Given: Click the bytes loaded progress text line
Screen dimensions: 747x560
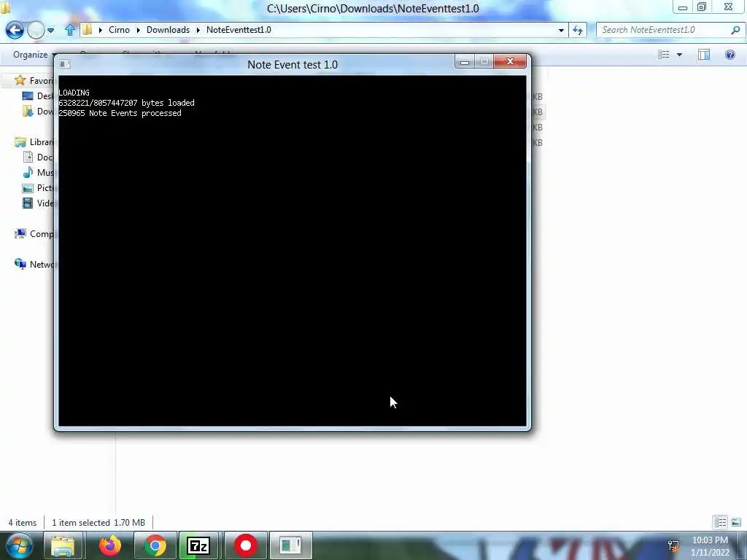Looking at the screenshot, I should pyautogui.click(x=126, y=103).
